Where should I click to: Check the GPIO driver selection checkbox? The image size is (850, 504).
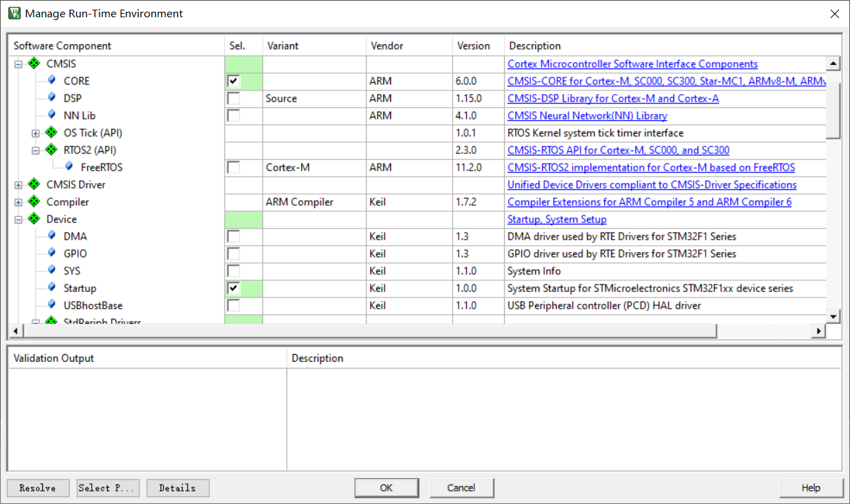234,253
